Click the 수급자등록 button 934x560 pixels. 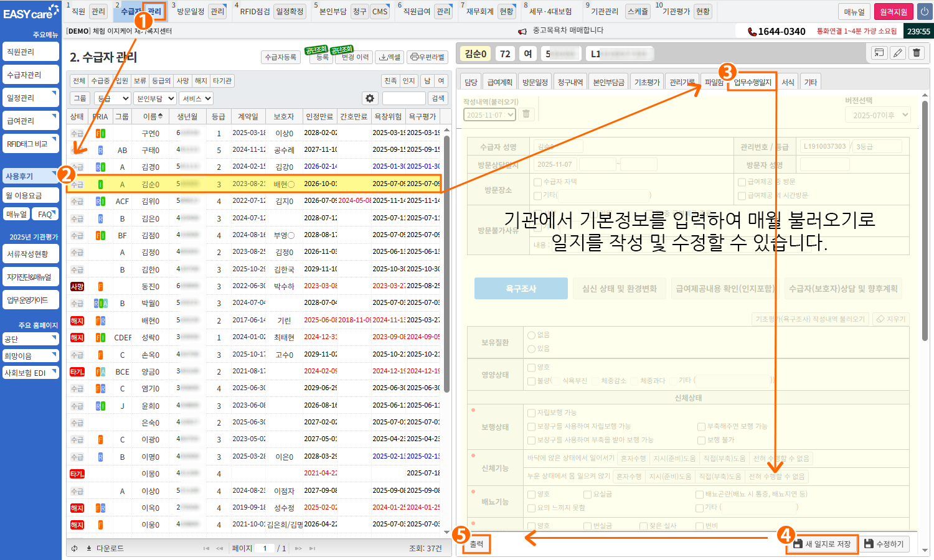(281, 57)
